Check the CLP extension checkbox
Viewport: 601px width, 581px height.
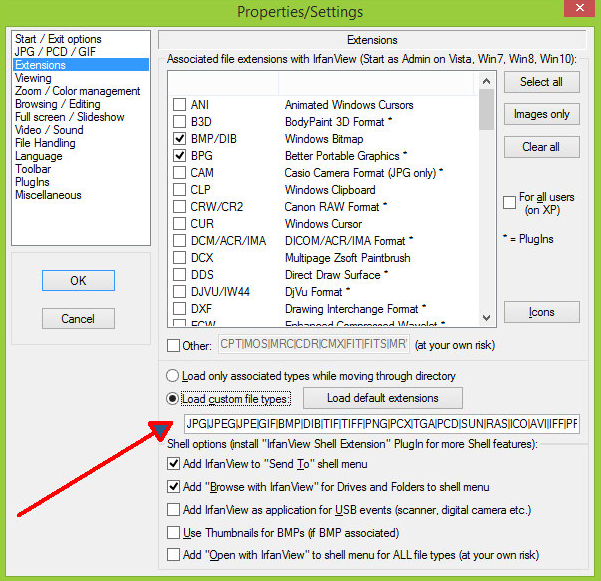pyautogui.click(x=179, y=189)
